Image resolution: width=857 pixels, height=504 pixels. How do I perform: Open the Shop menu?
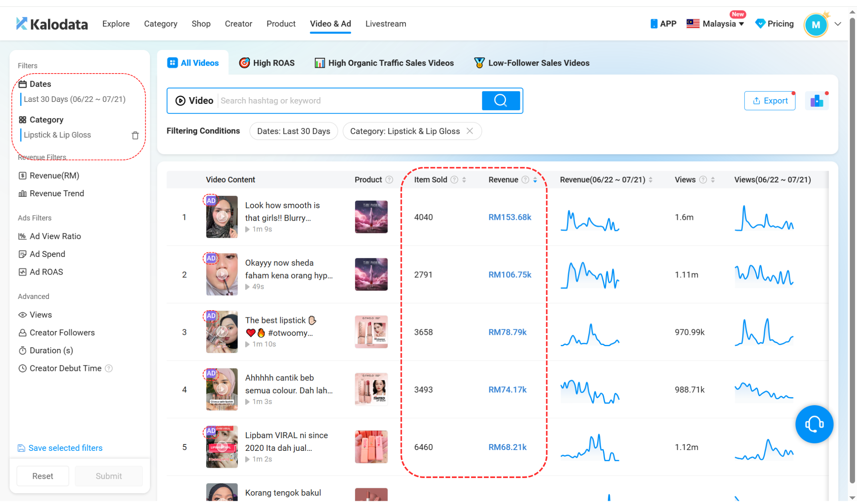(x=201, y=24)
